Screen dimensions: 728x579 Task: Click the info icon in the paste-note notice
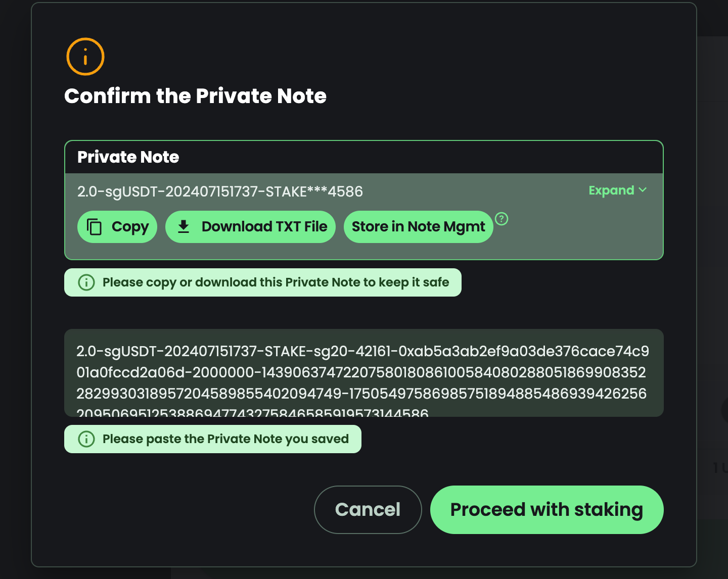[86, 439]
